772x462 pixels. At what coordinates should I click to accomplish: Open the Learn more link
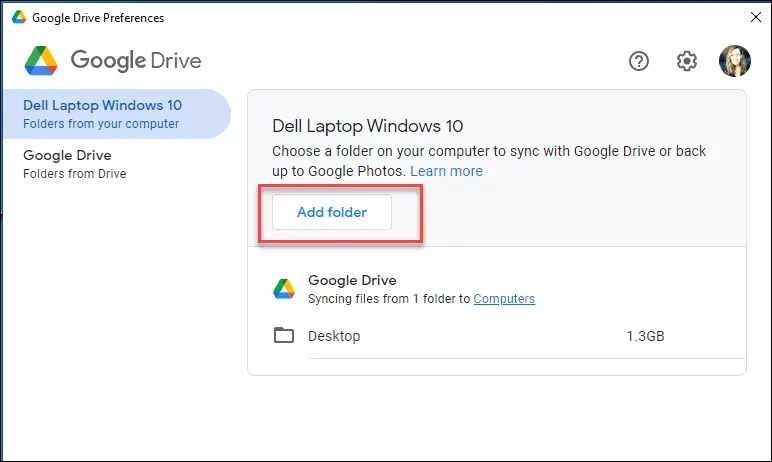446,171
